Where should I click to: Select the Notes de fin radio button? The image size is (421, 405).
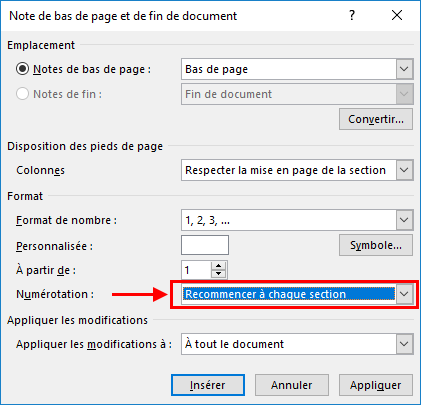click(22, 94)
